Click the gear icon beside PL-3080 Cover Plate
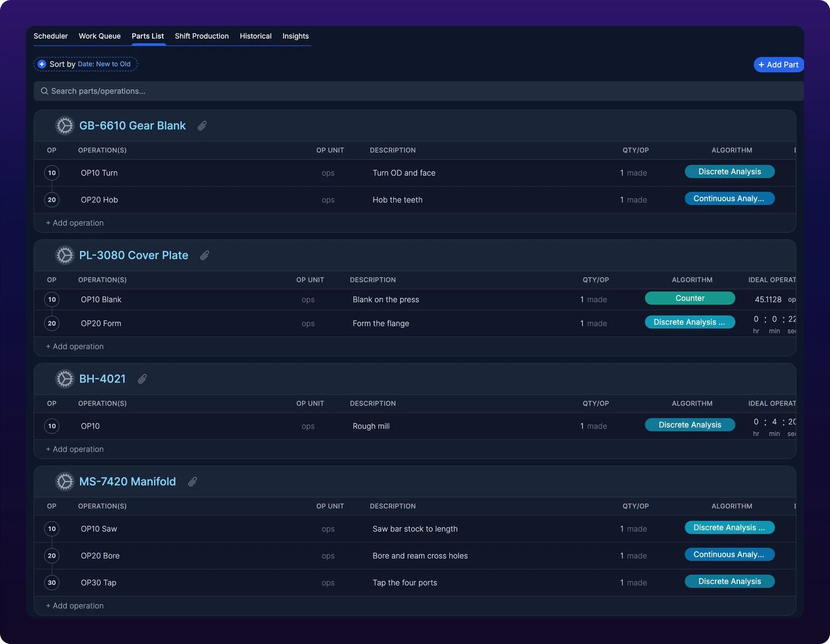The height and width of the screenshot is (644, 830). (x=65, y=256)
